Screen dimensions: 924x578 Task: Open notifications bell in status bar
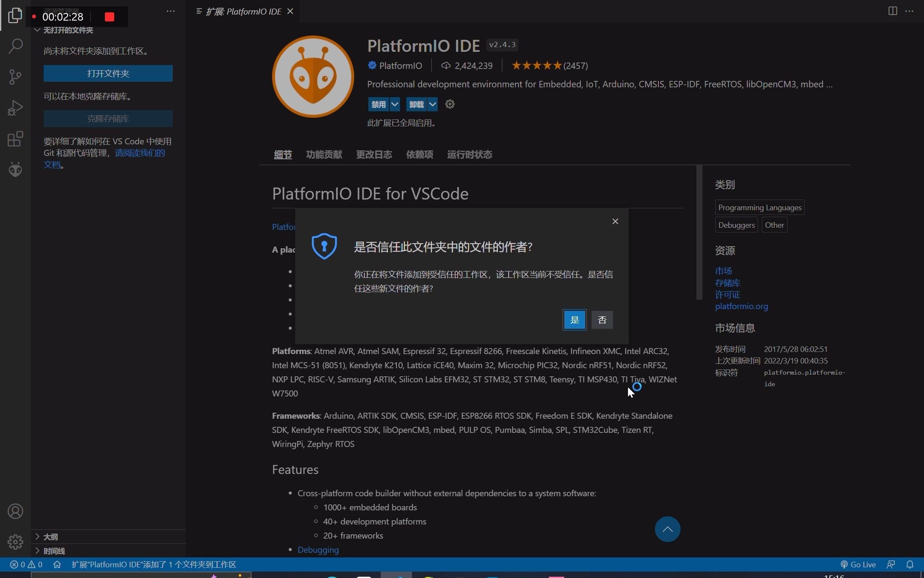(x=910, y=564)
